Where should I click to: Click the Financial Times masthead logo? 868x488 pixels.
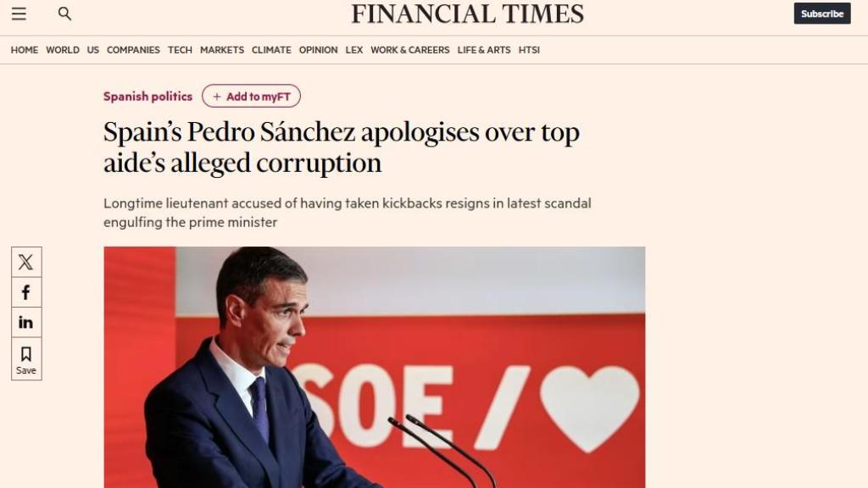coord(465,14)
